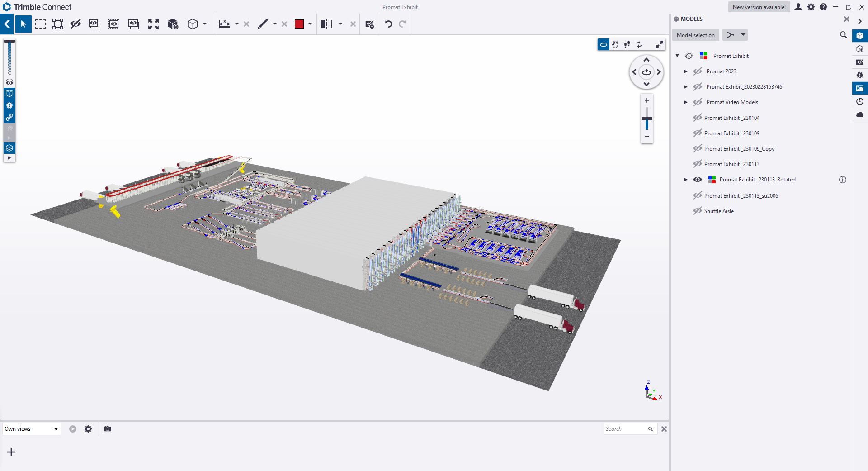This screenshot has width=868, height=471.
Task: Enable walk mode footsteps icon
Action: (627, 44)
